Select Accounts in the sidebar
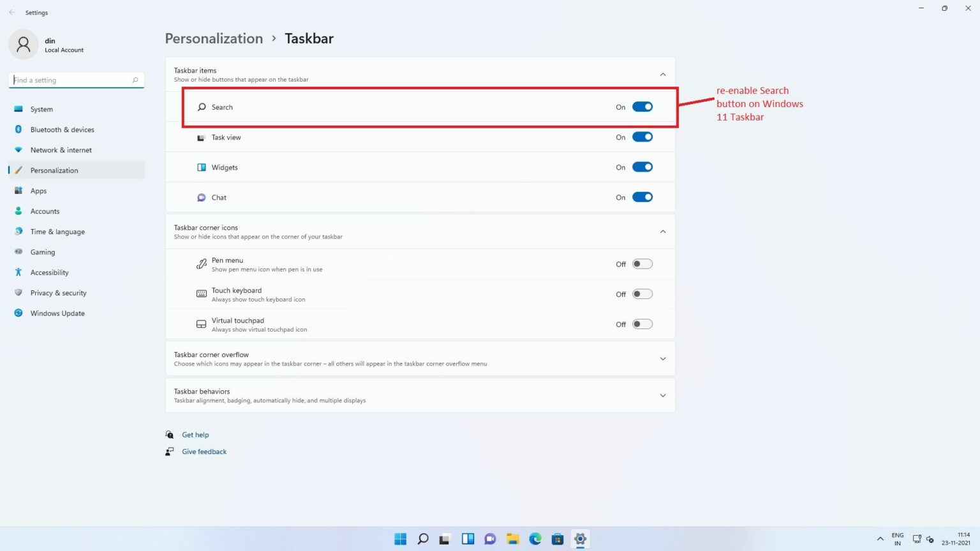This screenshot has height=551, width=980. pos(45,211)
